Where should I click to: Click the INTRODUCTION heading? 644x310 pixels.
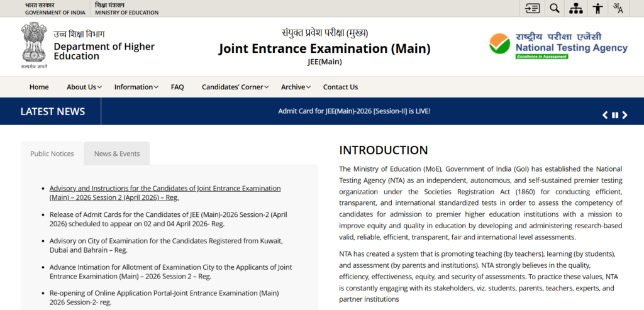pos(384,150)
